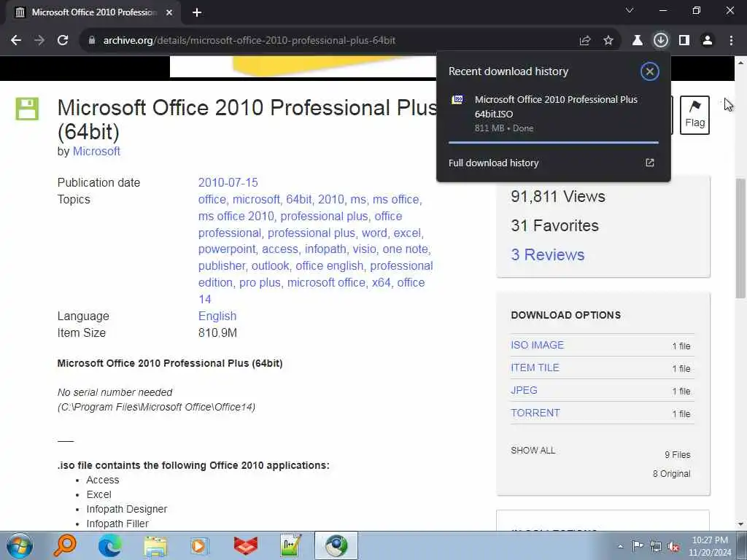Open a new browser tab
The image size is (747, 560).
coord(197,12)
